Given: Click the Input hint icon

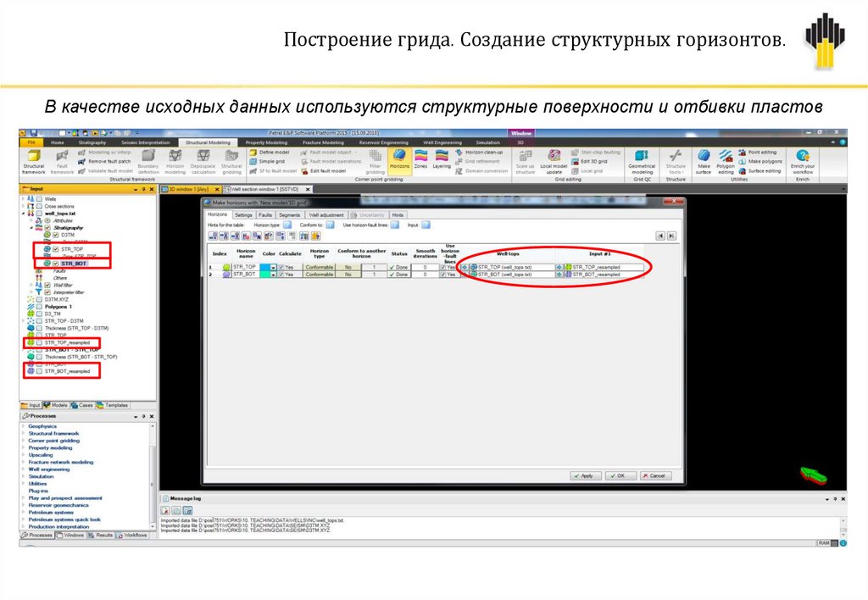Looking at the screenshot, I should tap(426, 225).
